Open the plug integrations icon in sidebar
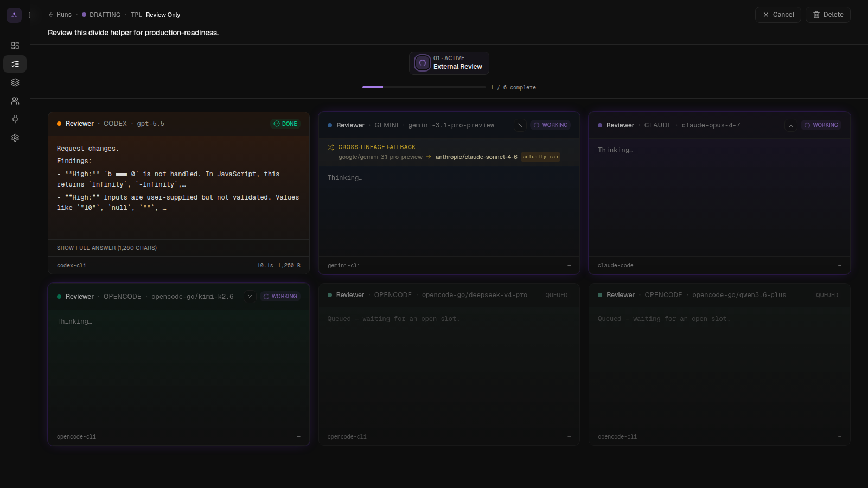 (15, 119)
